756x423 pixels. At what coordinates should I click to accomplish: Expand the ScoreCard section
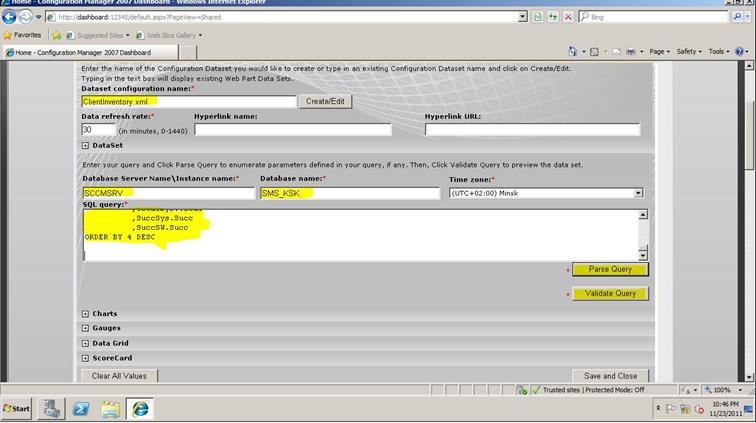pyautogui.click(x=85, y=358)
